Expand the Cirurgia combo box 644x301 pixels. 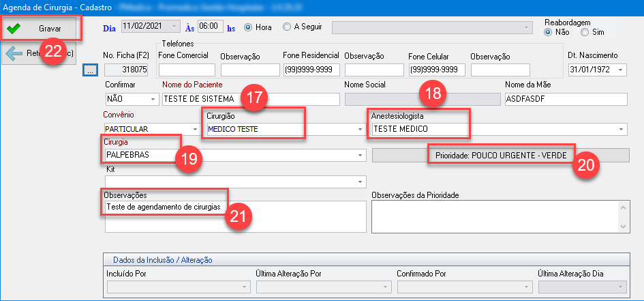coord(359,156)
